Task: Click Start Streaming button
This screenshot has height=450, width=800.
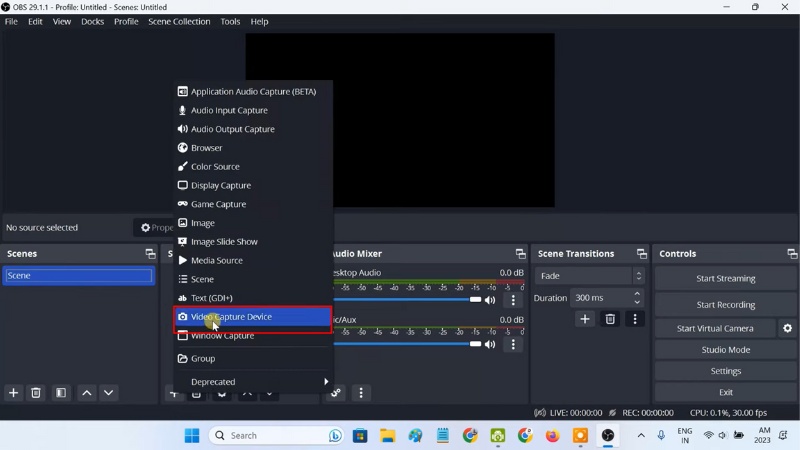Action: 726,279
